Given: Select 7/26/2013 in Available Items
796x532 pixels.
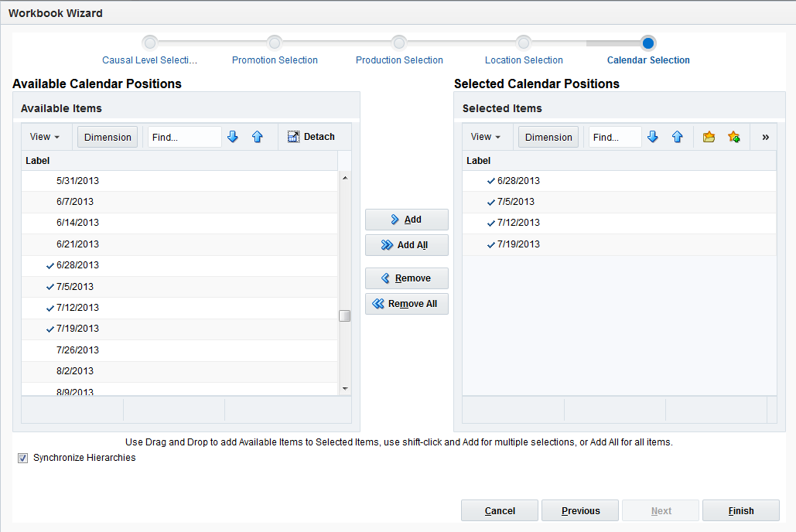Looking at the screenshot, I should [179, 350].
